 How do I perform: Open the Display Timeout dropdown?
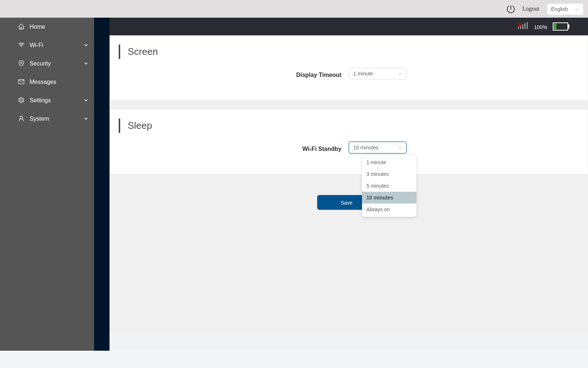point(377,74)
